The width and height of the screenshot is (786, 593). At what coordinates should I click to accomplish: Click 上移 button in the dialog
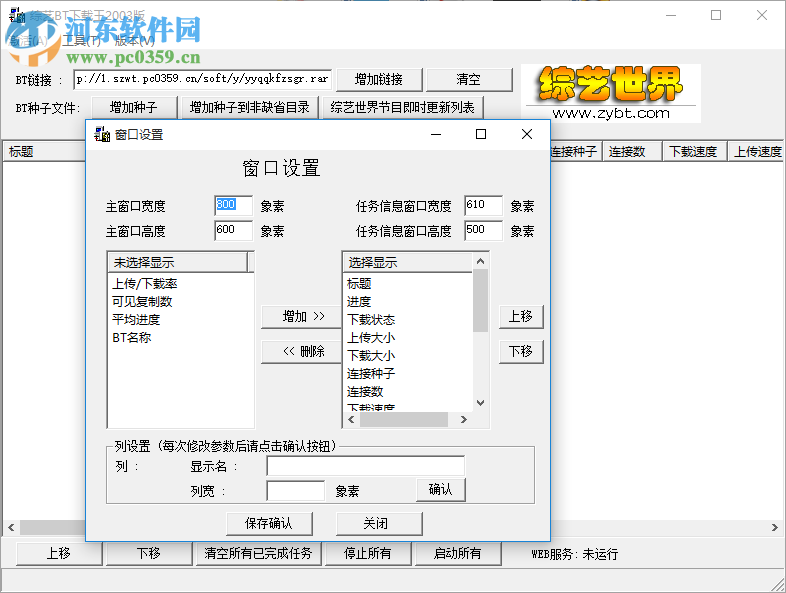521,317
